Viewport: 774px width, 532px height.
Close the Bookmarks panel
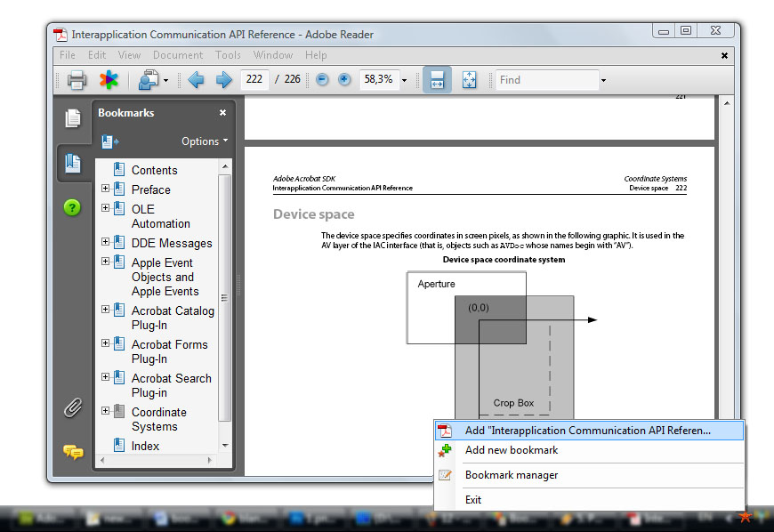click(x=222, y=112)
